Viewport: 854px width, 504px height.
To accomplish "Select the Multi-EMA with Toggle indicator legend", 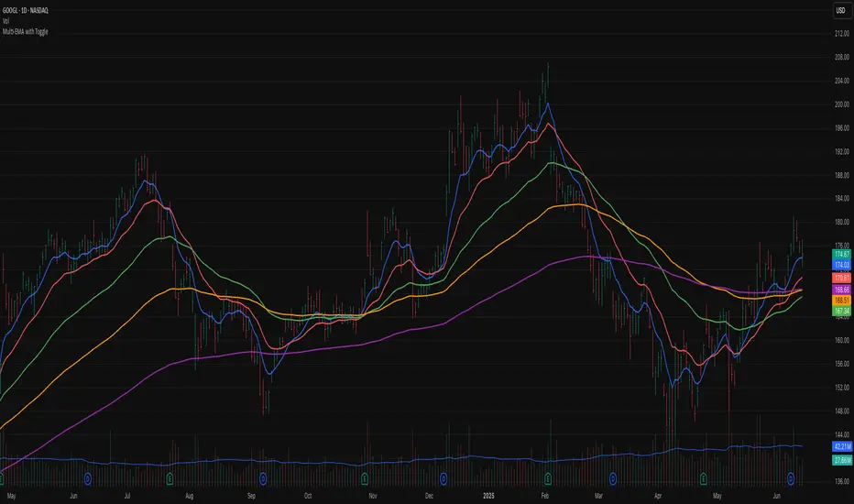I will (x=25, y=31).
